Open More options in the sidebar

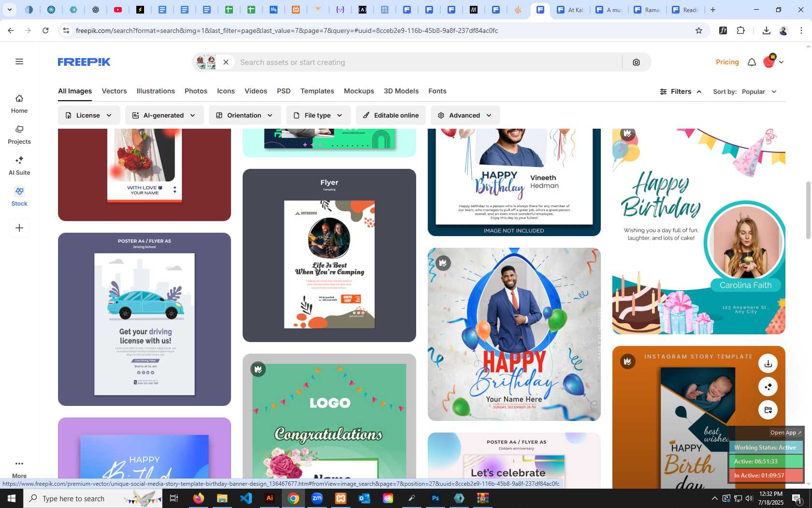tap(19, 469)
